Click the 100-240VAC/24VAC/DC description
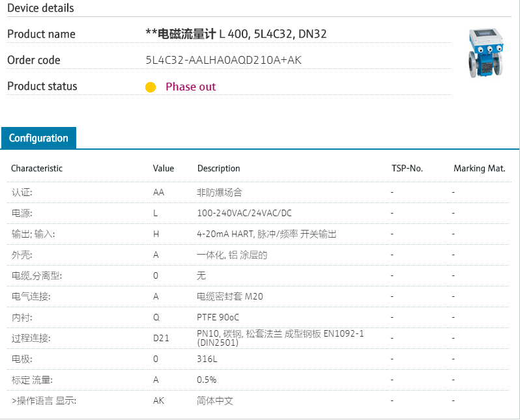This screenshot has height=420, width=520. point(244,214)
